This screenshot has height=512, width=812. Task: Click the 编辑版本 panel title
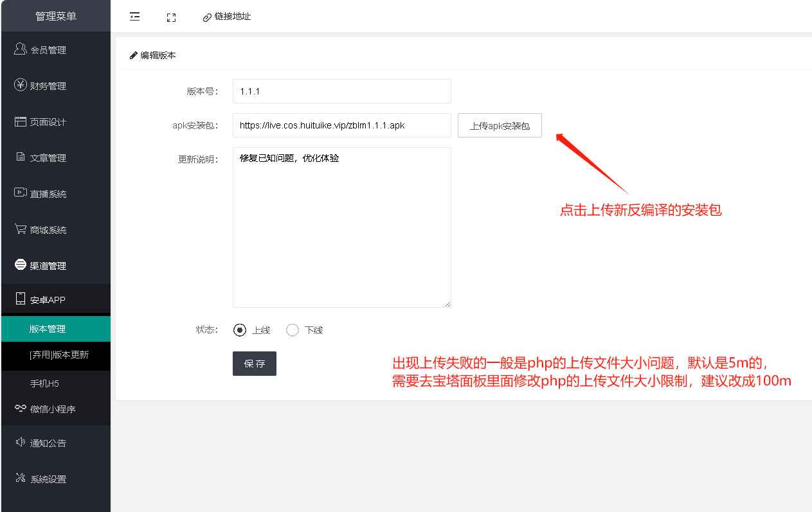158,55
